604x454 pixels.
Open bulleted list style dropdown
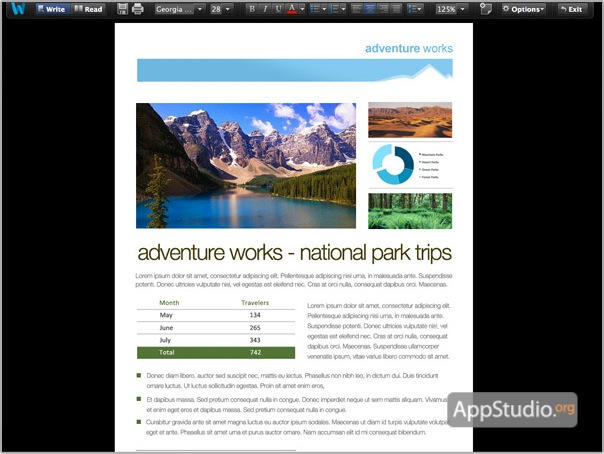tap(324, 9)
